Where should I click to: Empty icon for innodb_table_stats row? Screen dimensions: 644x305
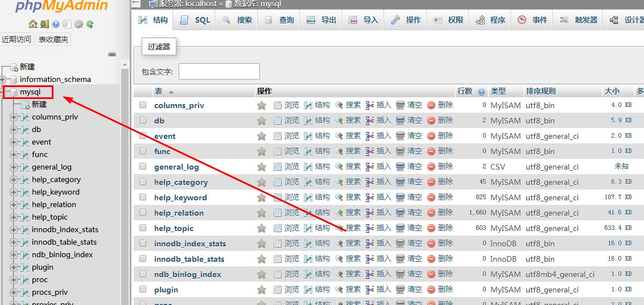tap(401, 258)
